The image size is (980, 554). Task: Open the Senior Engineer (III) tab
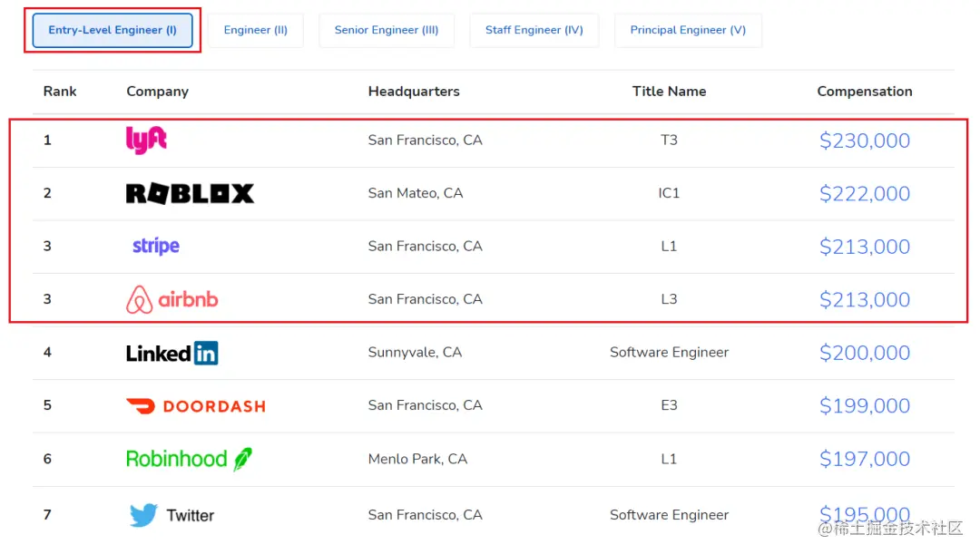[x=387, y=30]
